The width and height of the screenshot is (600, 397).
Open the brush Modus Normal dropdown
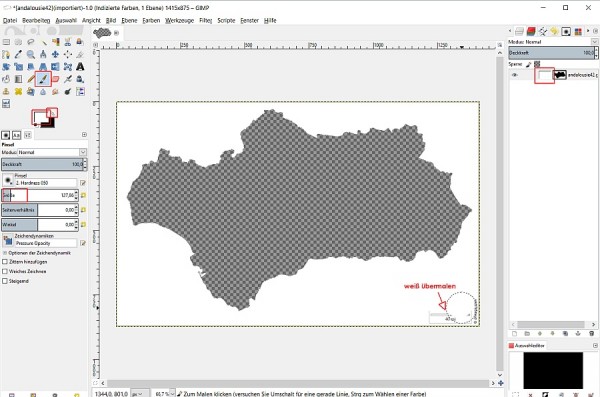52,152
